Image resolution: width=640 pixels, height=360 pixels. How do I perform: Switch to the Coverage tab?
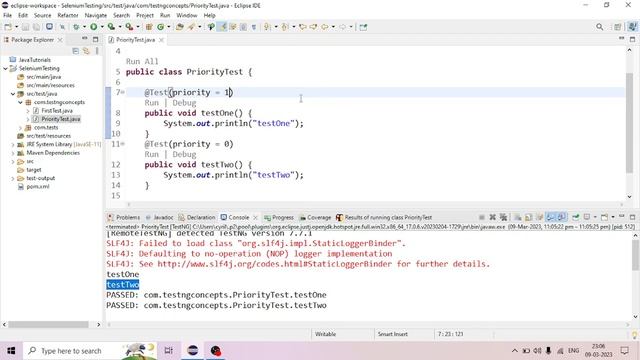point(315,217)
